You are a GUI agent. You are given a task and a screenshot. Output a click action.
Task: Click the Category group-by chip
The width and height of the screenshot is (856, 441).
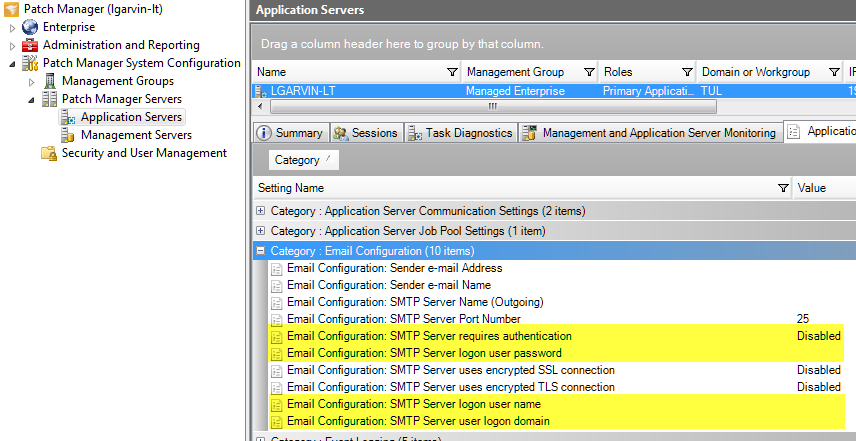[304, 160]
